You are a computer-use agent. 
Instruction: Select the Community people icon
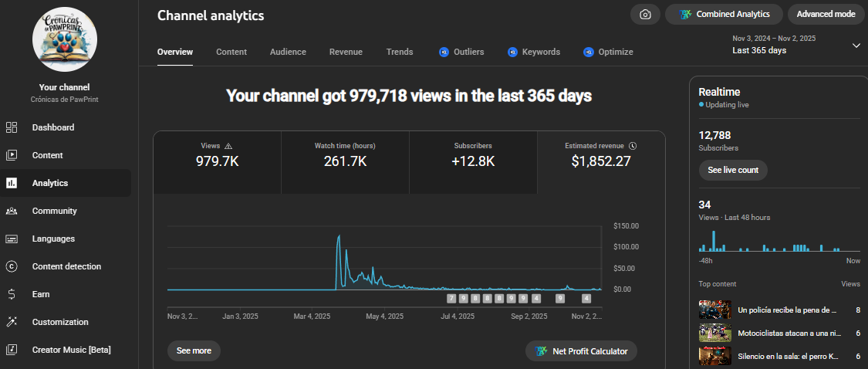coord(12,211)
